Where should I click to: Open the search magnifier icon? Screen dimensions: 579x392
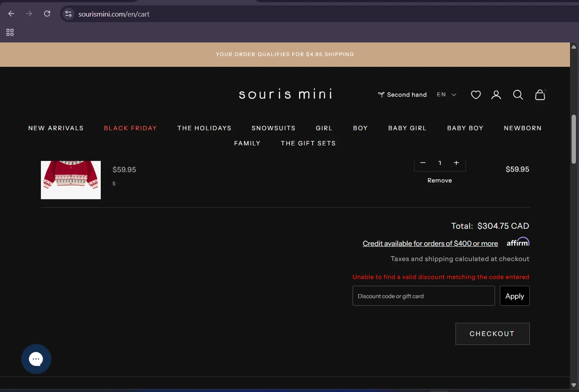pos(518,95)
